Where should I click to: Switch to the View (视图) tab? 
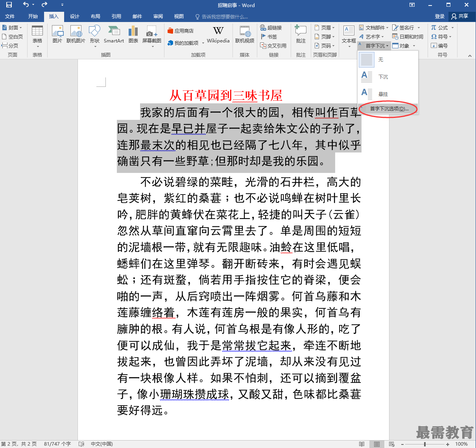[179, 16]
